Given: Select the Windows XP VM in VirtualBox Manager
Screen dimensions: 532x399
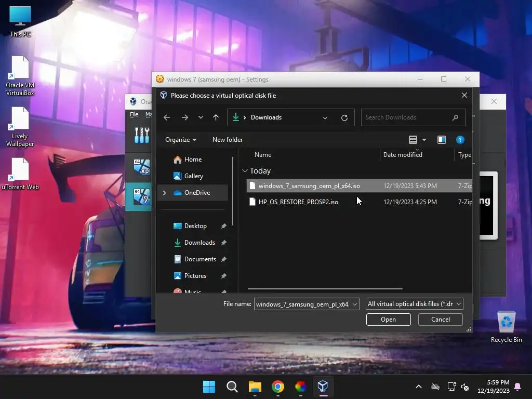Looking at the screenshot, I should point(142,167).
